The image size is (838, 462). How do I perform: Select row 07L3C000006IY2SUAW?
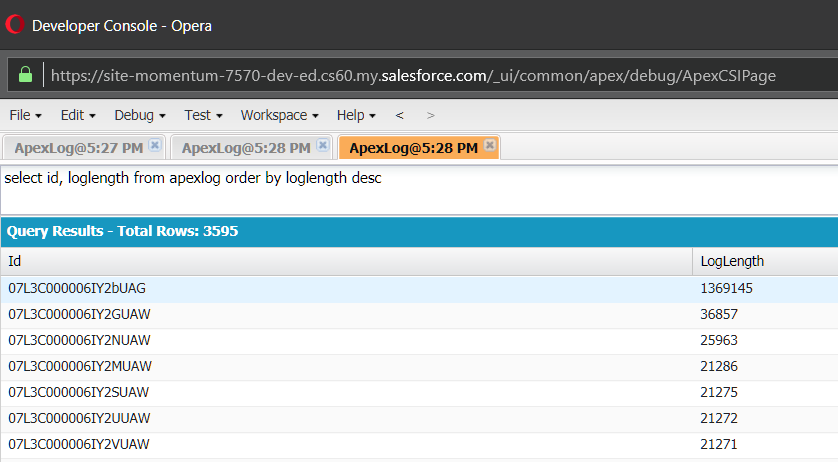[x=419, y=393]
